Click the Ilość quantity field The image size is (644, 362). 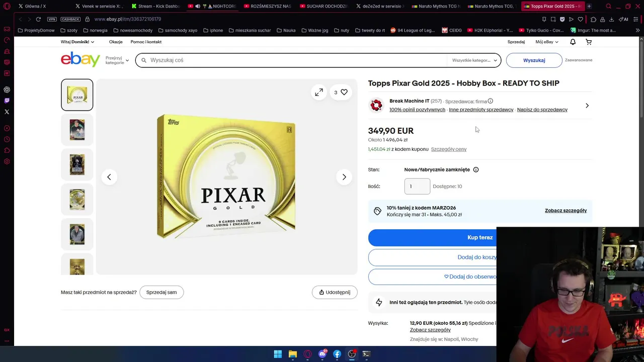pos(417,186)
